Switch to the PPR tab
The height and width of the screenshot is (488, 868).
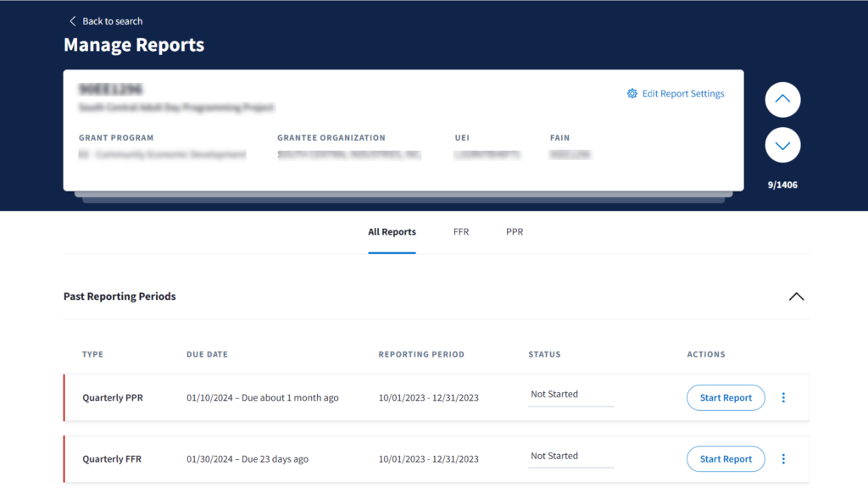[515, 232]
